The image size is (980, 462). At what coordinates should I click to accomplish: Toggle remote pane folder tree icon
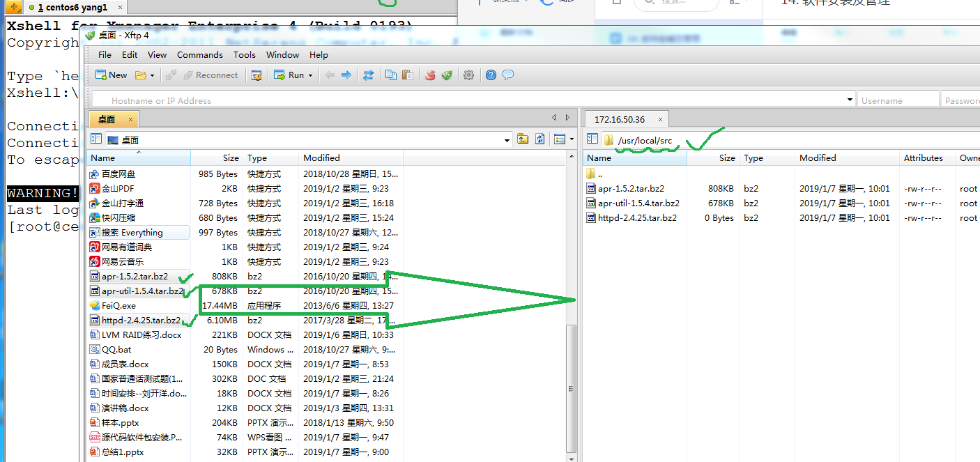[x=592, y=139]
